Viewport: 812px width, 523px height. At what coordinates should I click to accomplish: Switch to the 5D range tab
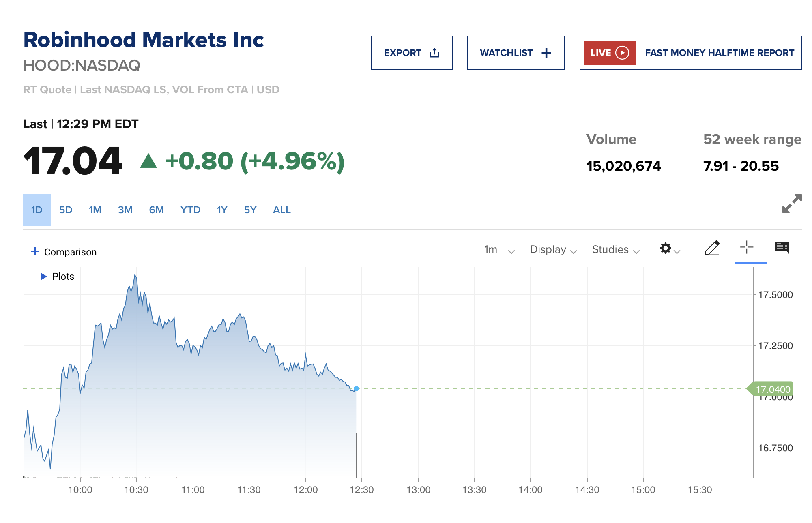click(x=66, y=210)
